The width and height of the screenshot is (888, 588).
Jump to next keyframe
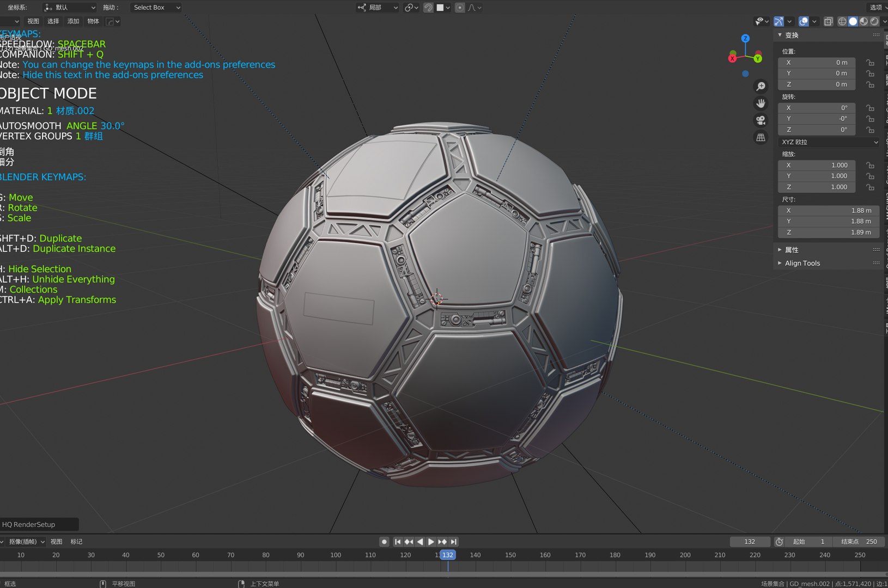click(x=442, y=542)
